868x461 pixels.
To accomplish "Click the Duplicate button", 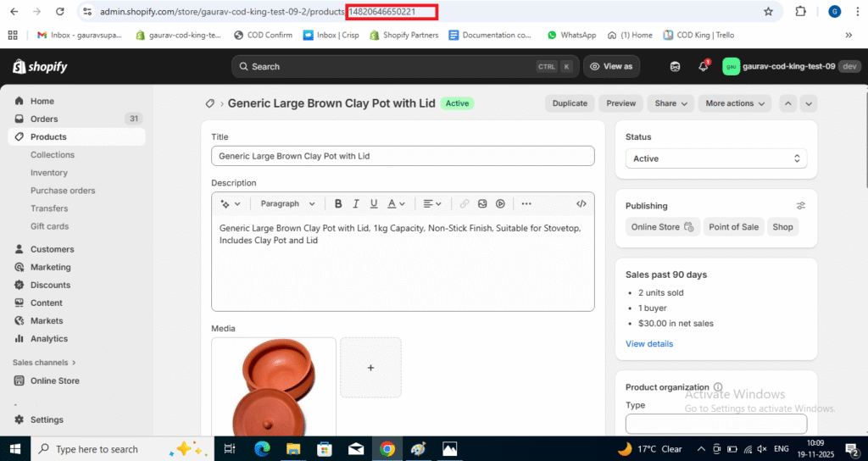I will 570,103.
